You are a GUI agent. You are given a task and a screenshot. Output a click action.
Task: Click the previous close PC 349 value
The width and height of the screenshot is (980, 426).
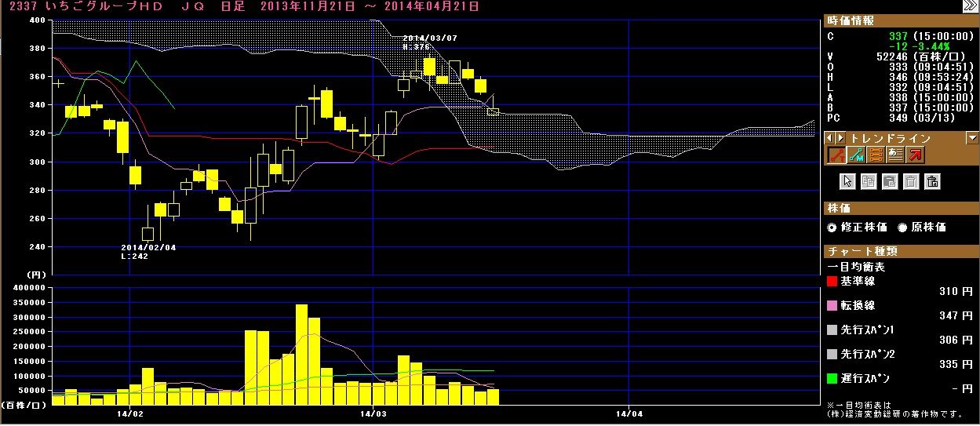pyautogui.click(x=898, y=118)
